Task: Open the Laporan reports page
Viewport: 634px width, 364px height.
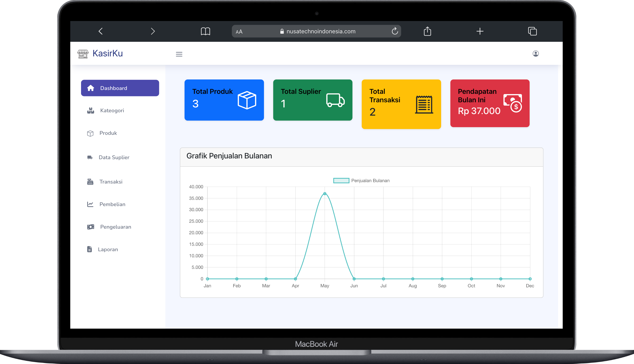Action: click(108, 249)
